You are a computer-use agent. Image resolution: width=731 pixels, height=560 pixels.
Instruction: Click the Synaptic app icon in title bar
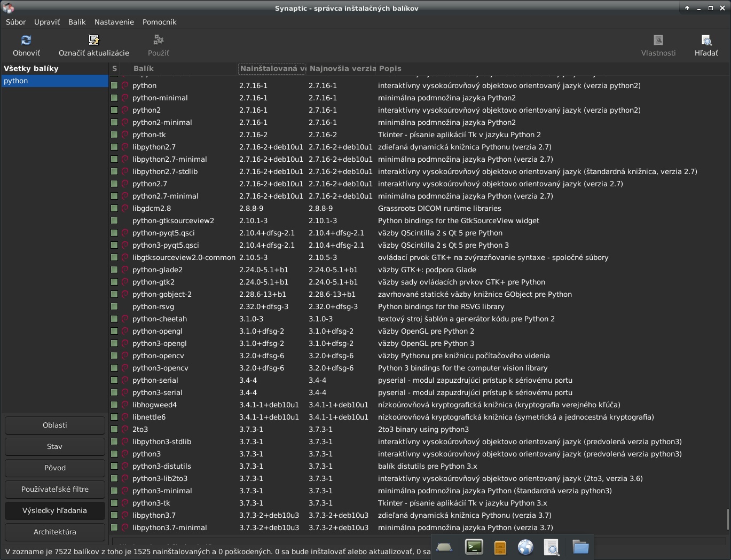(8, 8)
